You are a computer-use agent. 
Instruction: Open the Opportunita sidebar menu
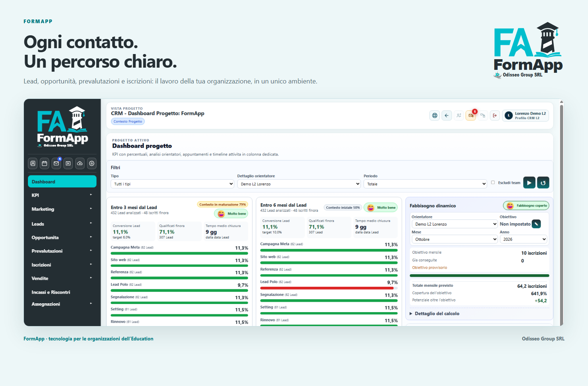[62, 237]
